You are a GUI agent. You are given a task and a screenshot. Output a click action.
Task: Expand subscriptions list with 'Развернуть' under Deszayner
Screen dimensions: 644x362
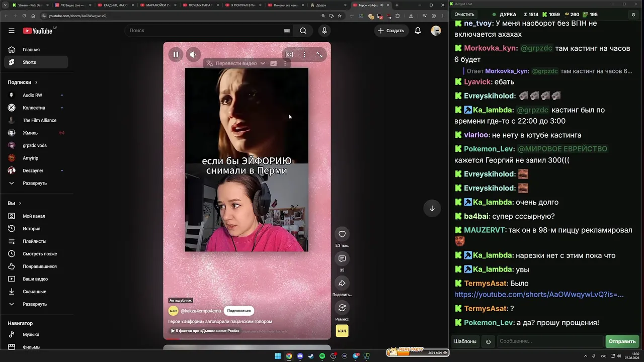point(35,183)
